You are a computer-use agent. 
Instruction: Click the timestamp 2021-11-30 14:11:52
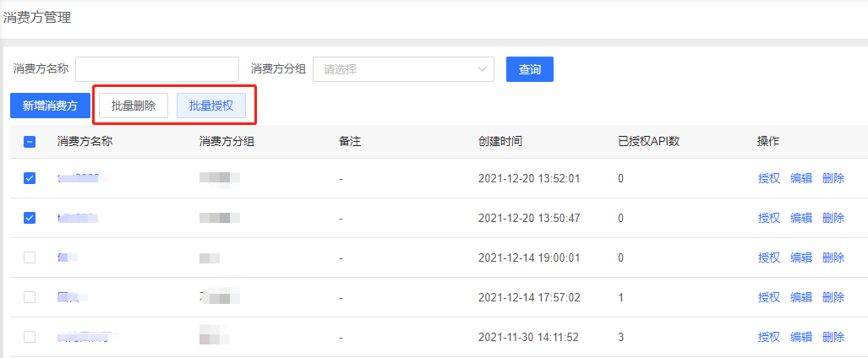click(x=529, y=336)
